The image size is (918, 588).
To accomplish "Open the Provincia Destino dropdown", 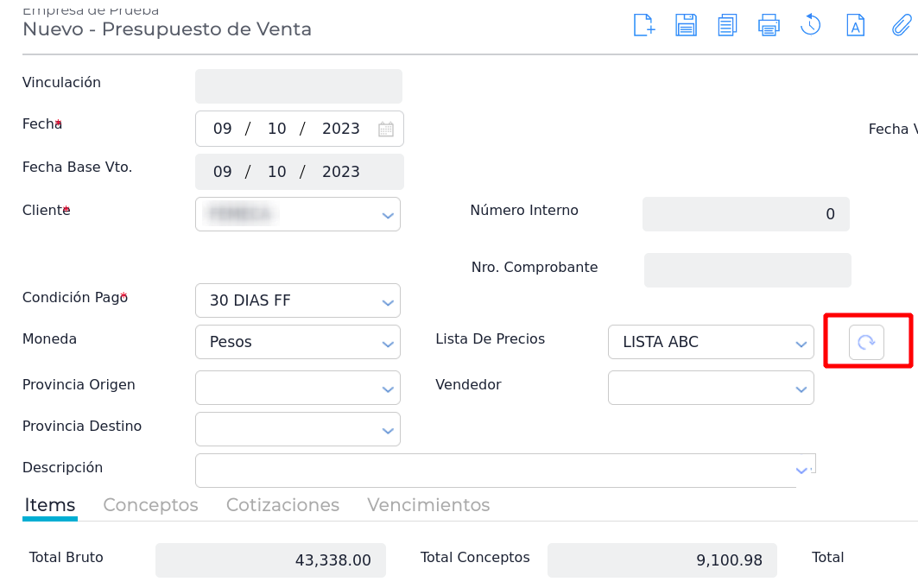I will tap(388, 430).
